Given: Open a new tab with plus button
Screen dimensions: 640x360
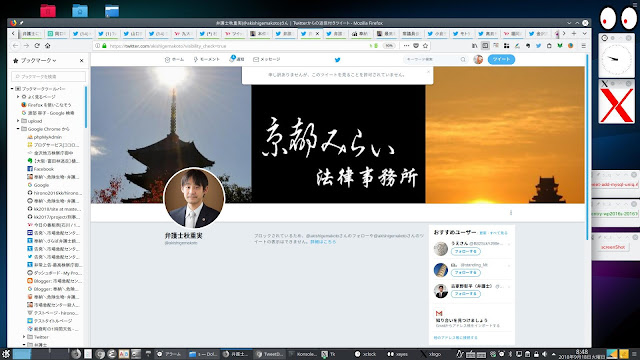Looking at the screenshot, I should [x=574, y=33].
